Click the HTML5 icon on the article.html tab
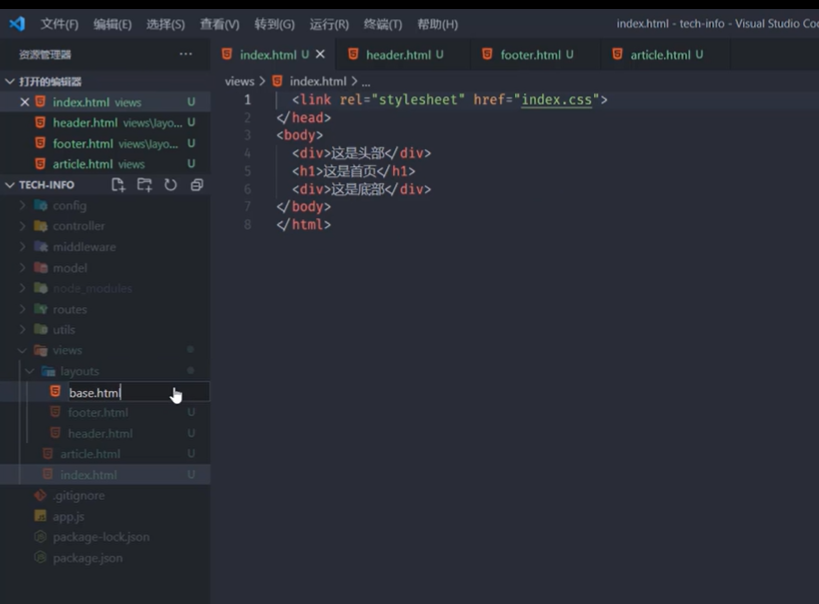 click(x=617, y=54)
